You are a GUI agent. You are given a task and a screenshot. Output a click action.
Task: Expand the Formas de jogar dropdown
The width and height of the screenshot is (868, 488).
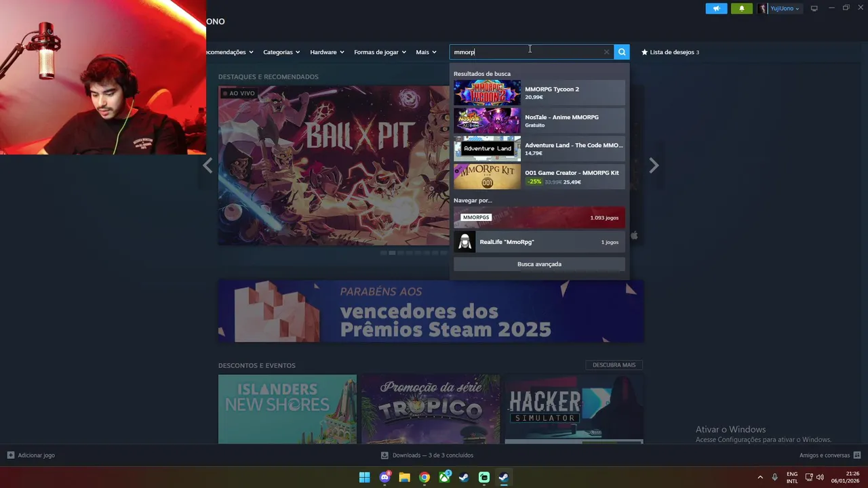pyautogui.click(x=380, y=52)
